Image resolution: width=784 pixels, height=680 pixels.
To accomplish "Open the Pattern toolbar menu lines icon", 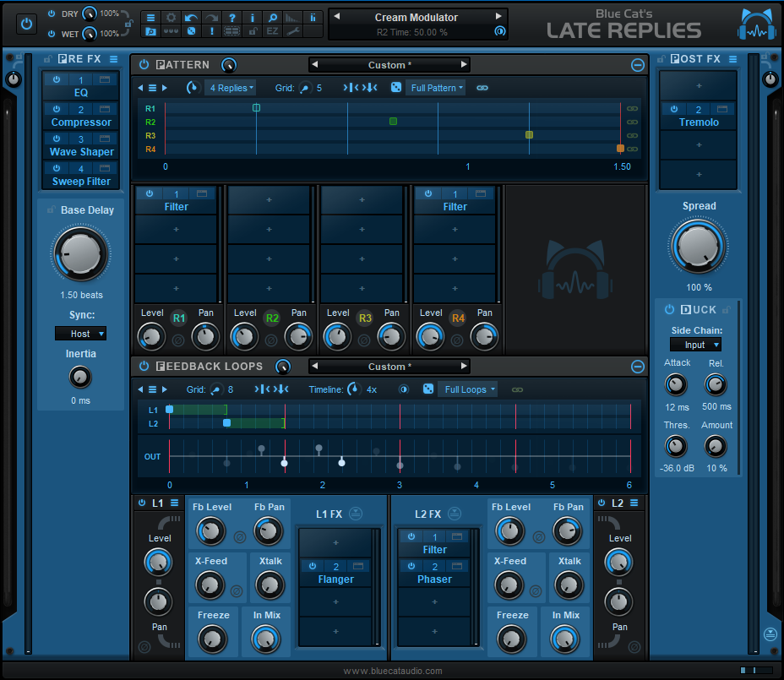I will (153, 88).
